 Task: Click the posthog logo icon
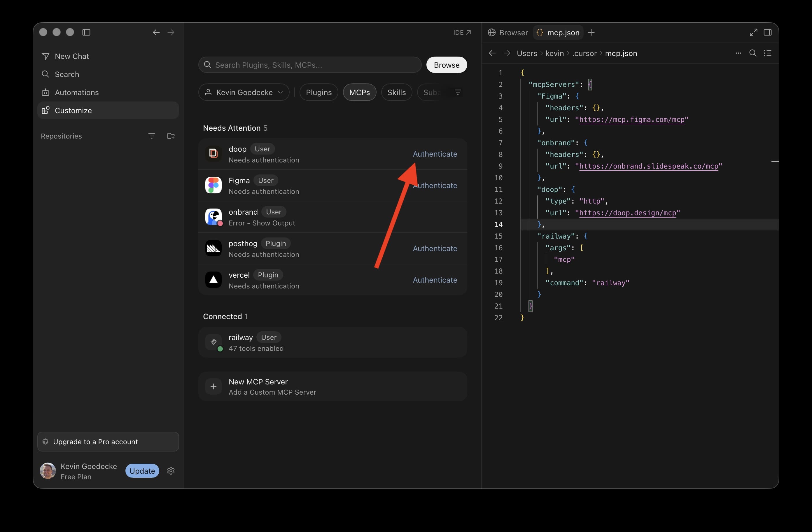point(213,249)
